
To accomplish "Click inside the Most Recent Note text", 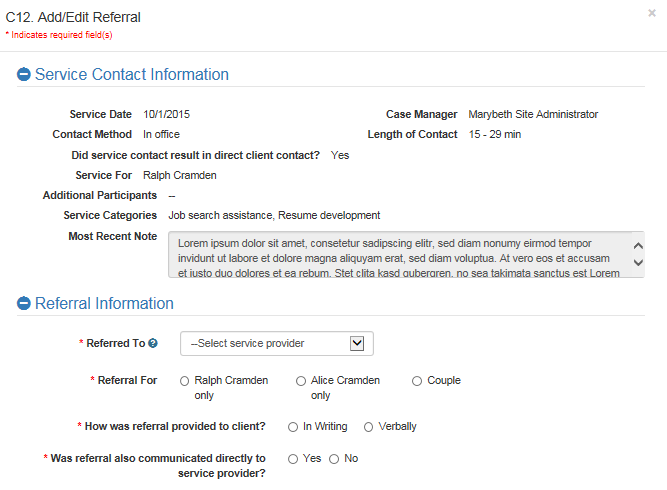I will [400, 255].
